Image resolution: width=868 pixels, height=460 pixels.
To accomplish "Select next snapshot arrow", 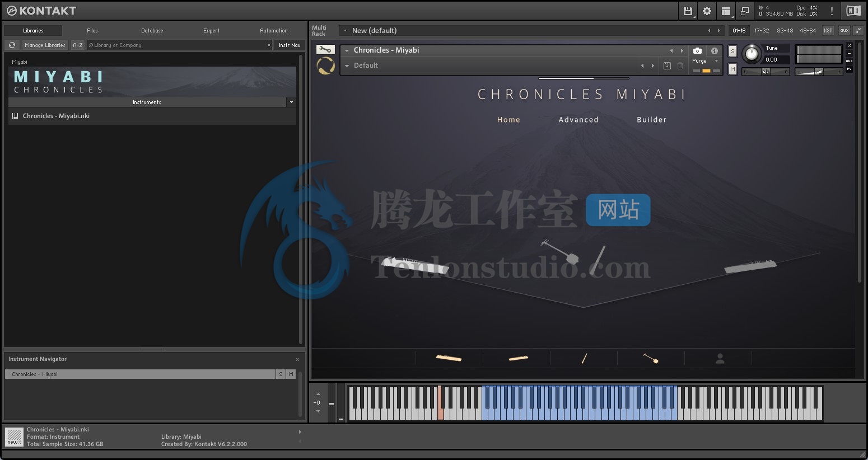I will pyautogui.click(x=652, y=65).
